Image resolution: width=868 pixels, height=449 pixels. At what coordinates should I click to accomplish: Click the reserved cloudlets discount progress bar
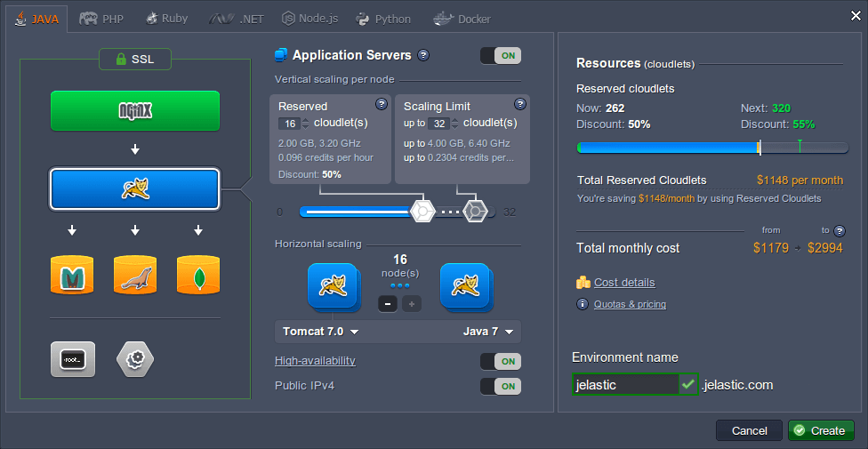pos(712,148)
